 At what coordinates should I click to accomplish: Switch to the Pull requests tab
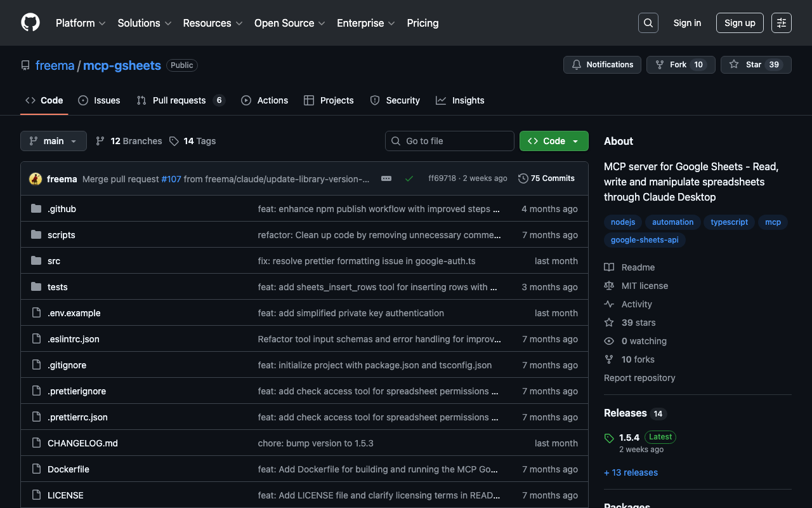[x=179, y=100]
